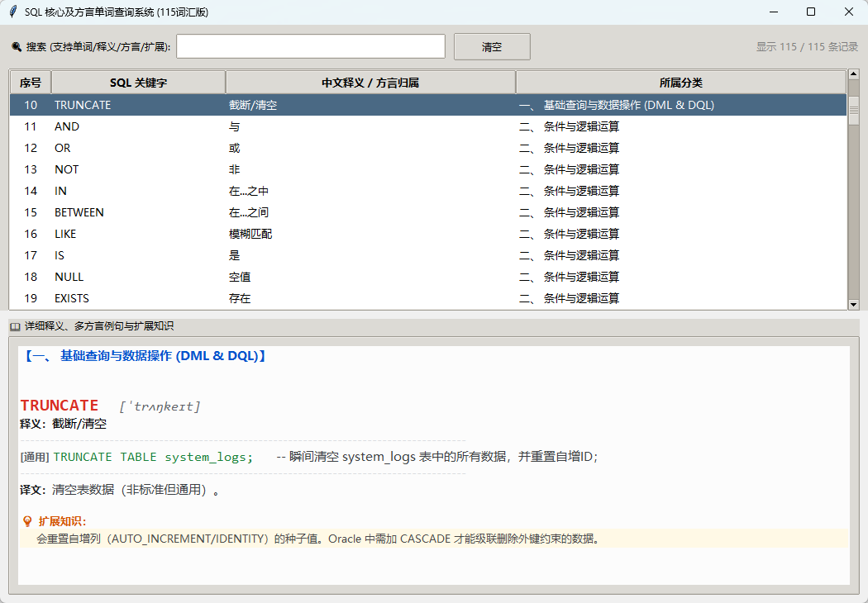Click the red TRUNCATE heading in details
The width and height of the screenshot is (868, 603).
coord(60,406)
